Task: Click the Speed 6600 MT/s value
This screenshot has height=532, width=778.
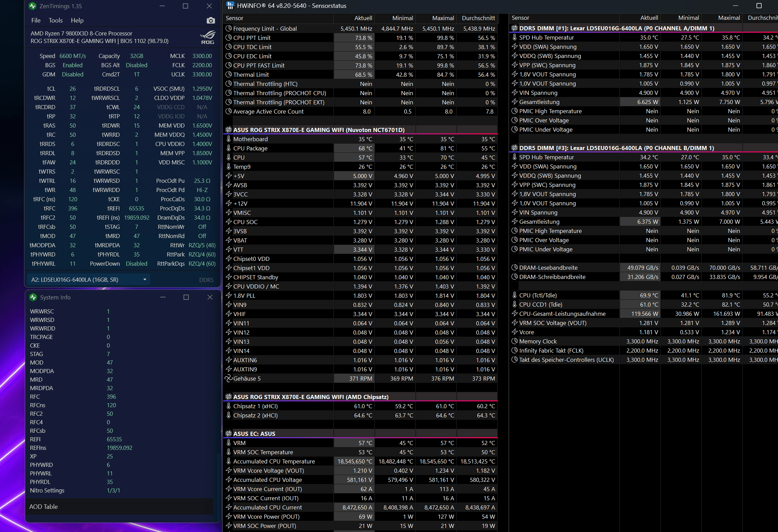Action: pyautogui.click(x=73, y=56)
